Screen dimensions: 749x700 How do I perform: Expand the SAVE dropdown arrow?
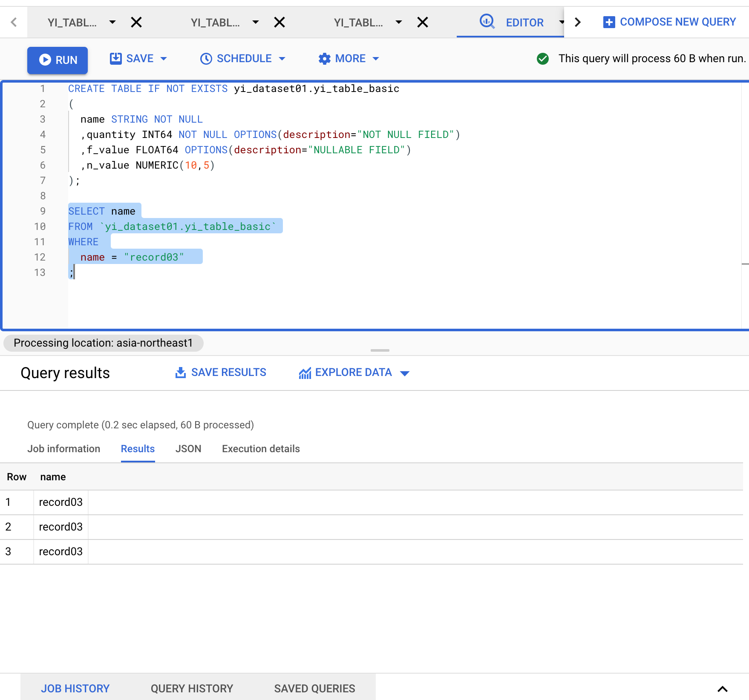point(164,59)
